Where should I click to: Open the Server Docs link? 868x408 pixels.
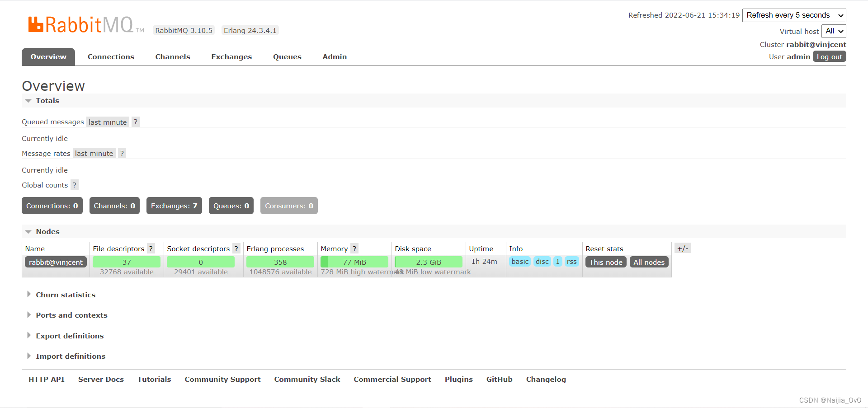101,380
